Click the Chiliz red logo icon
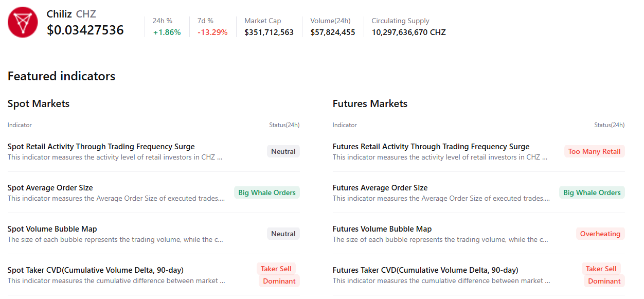The height and width of the screenshot is (299, 644). point(23,22)
